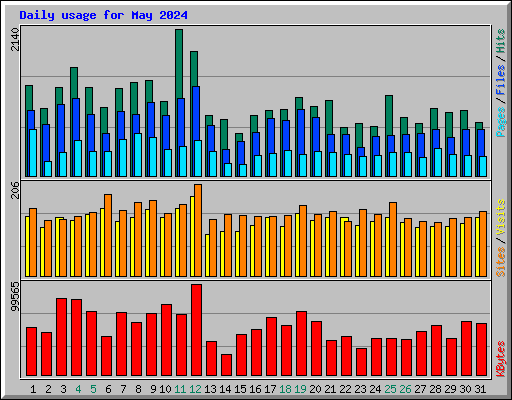The width and height of the screenshot is (512, 400).
Task: Click the shortest red KBytes bar on day 14
Action: [226, 365]
